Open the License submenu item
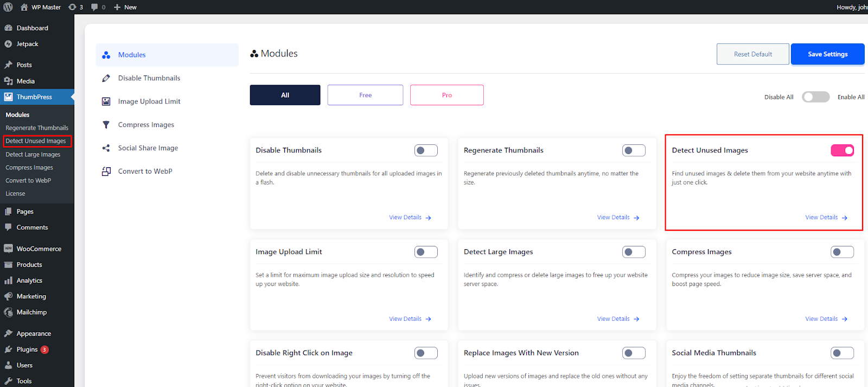Image resolution: width=868 pixels, height=387 pixels. click(15, 194)
